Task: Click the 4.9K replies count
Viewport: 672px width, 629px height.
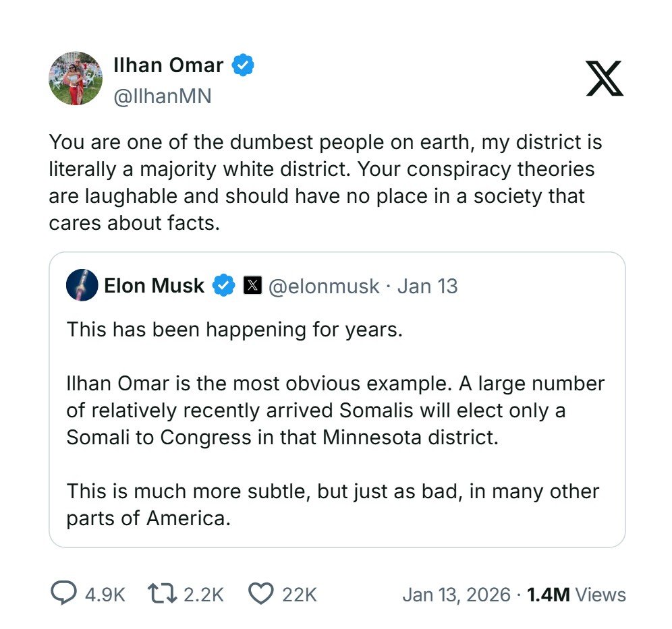Action: 105,594
